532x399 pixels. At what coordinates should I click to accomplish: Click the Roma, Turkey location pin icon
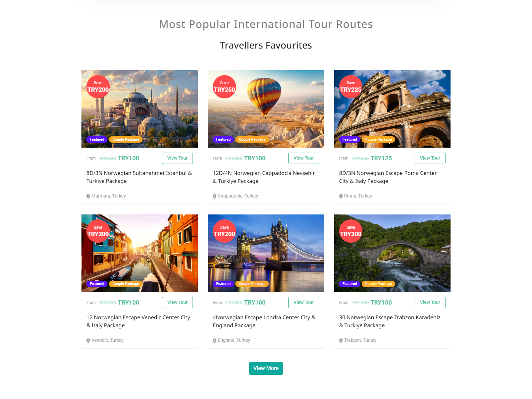tap(341, 196)
